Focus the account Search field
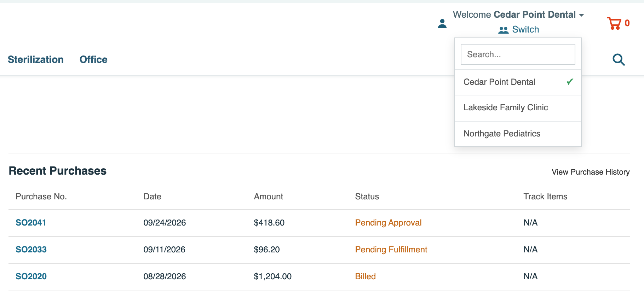Viewport: 644px width, 304px height. click(x=518, y=54)
